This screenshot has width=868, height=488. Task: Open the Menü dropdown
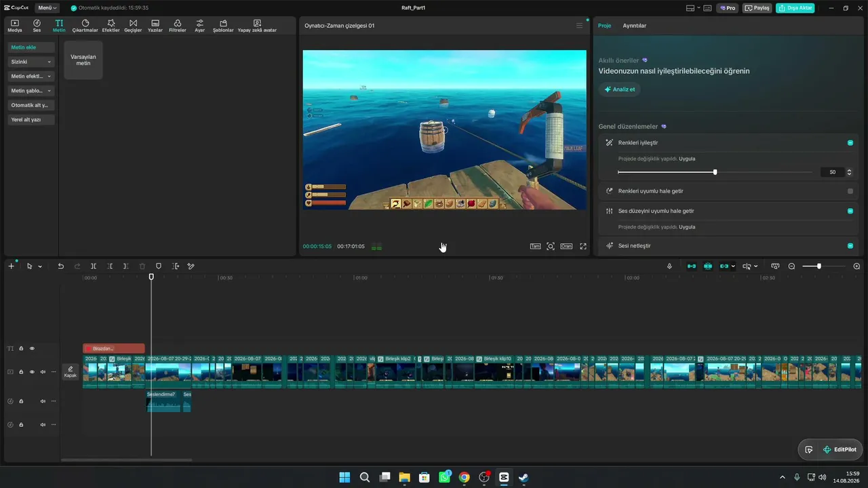[47, 8]
